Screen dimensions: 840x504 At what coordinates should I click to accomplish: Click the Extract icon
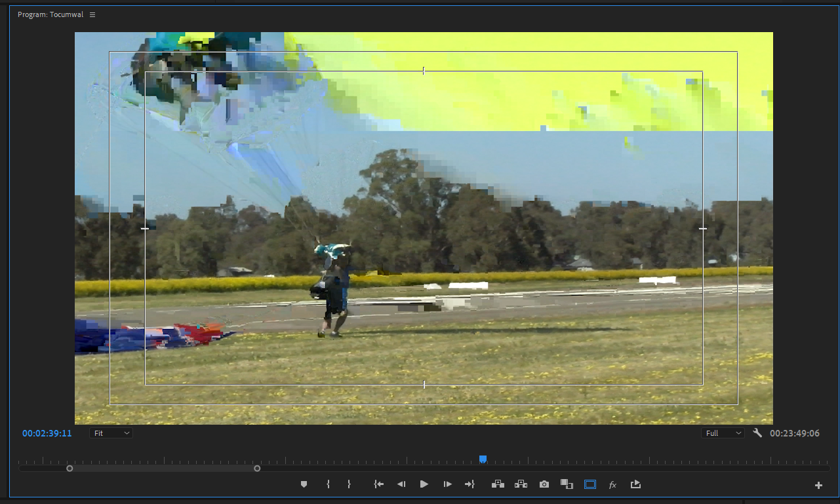click(521, 484)
